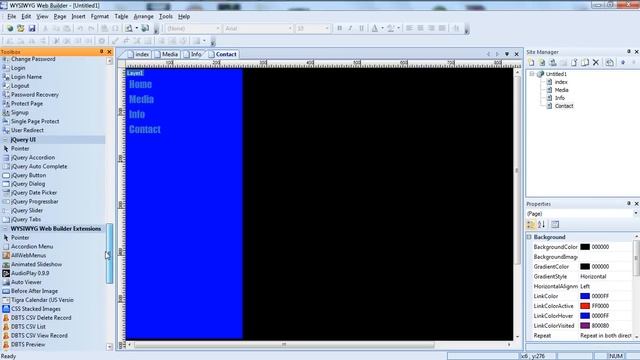640x360 pixels.
Task: Open the Tools menu
Action: click(166, 16)
